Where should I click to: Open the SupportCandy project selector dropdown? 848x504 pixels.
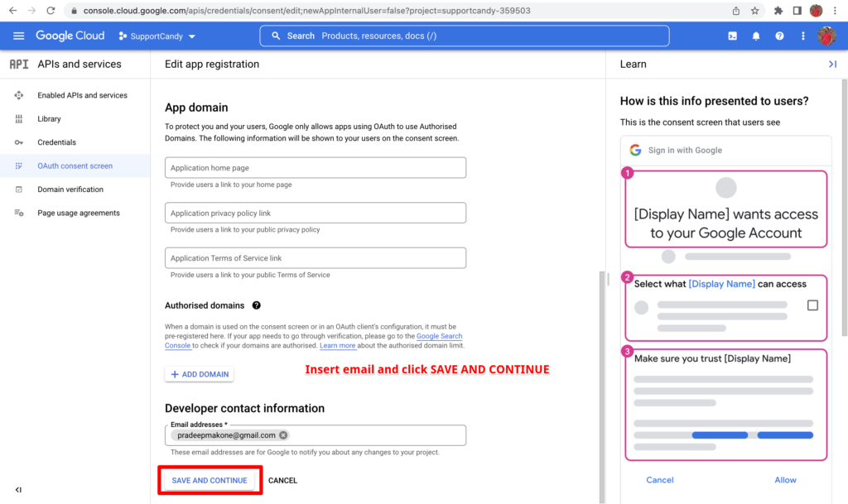tap(157, 36)
